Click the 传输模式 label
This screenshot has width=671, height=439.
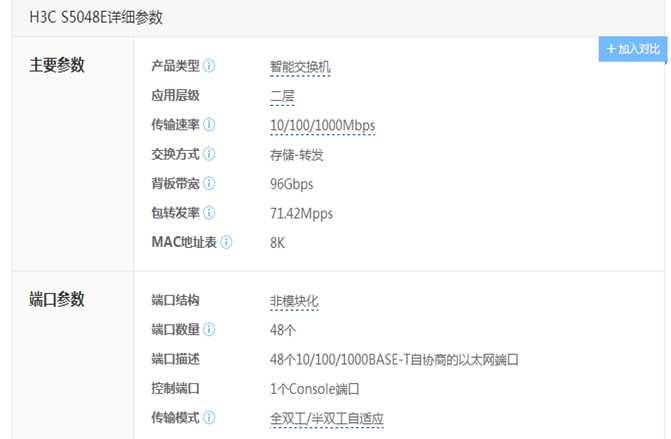pyautogui.click(x=175, y=418)
